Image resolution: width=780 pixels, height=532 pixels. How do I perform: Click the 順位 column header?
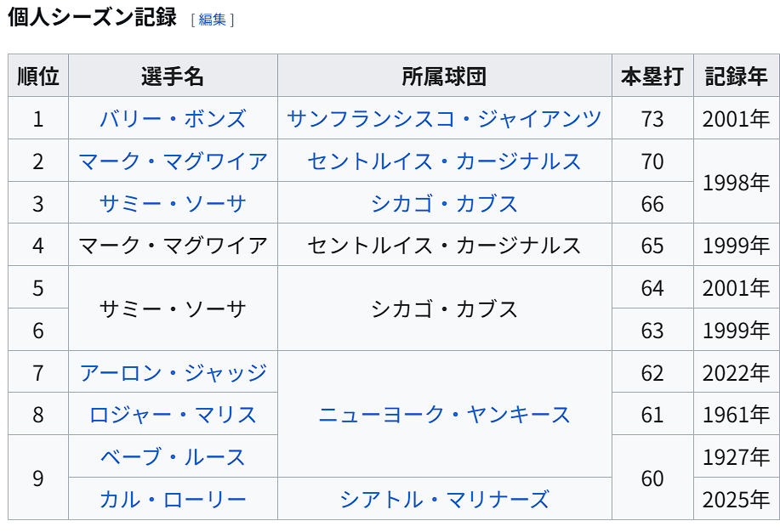38,76
